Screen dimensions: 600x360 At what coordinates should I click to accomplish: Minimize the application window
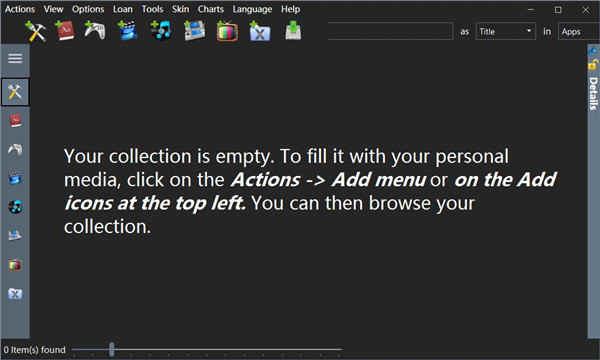[x=530, y=10]
